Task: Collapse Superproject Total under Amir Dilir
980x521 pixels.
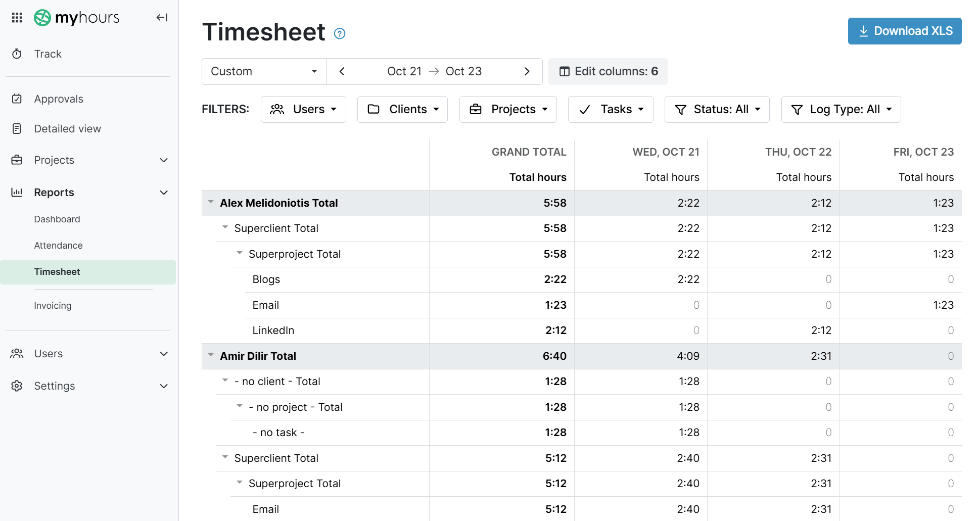Action: 240,483
